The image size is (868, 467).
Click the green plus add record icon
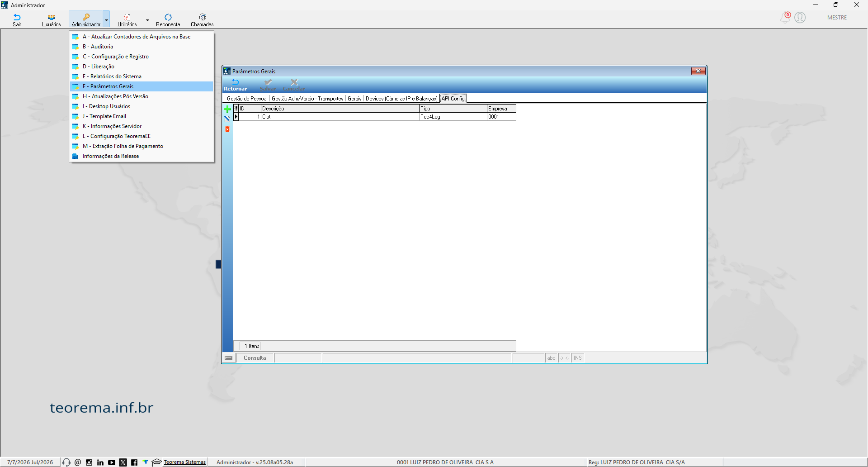pyautogui.click(x=227, y=109)
